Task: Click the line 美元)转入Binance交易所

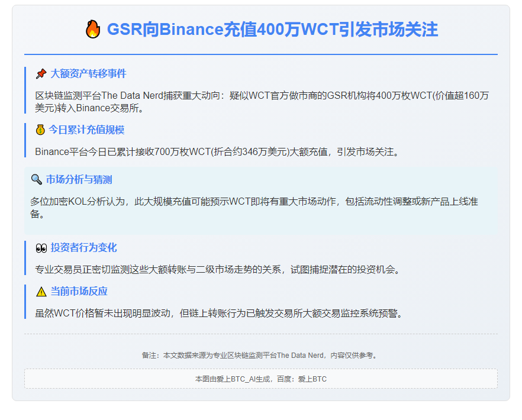Action: tap(89, 108)
